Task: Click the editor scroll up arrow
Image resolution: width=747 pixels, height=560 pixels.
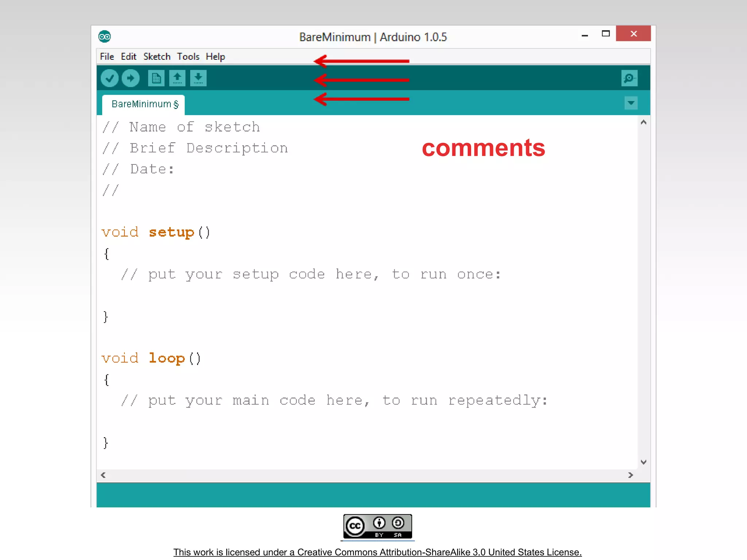Action: pyautogui.click(x=643, y=122)
